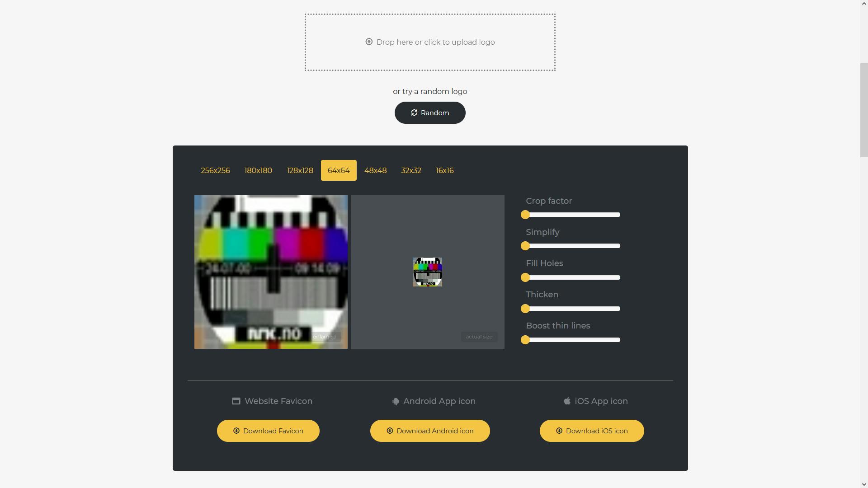868x488 pixels.
Task: Click the actual size logo preview
Action: [x=427, y=272]
